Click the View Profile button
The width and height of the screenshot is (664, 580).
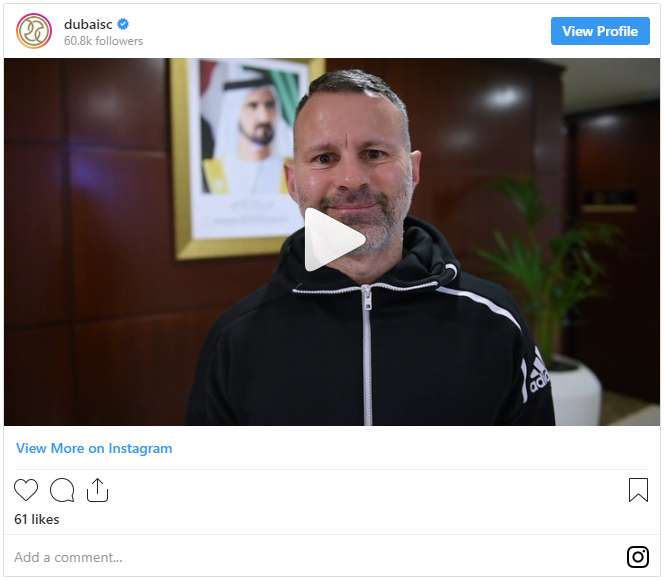[600, 31]
